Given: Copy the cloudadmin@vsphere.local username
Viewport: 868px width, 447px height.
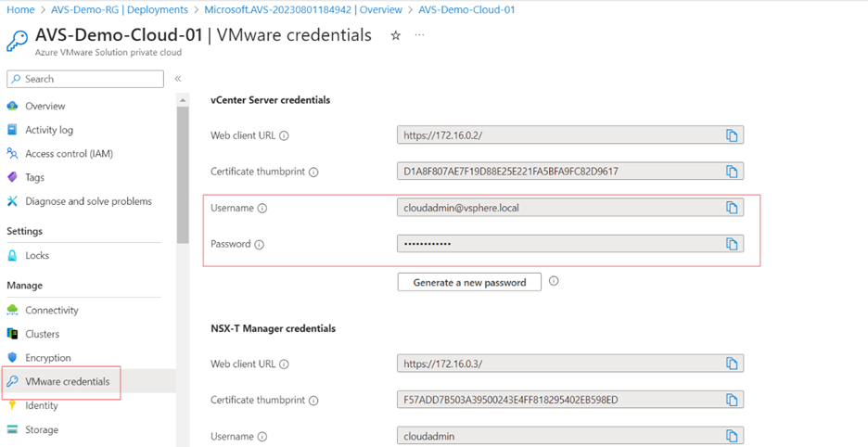Looking at the screenshot, I should (x=732, y=208).
